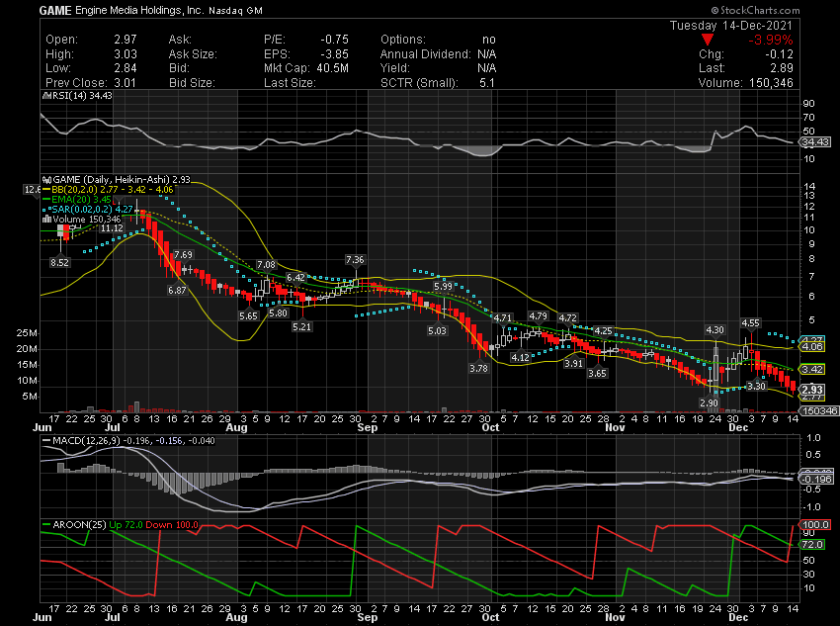Click the AROON(25) legend label

79,525
